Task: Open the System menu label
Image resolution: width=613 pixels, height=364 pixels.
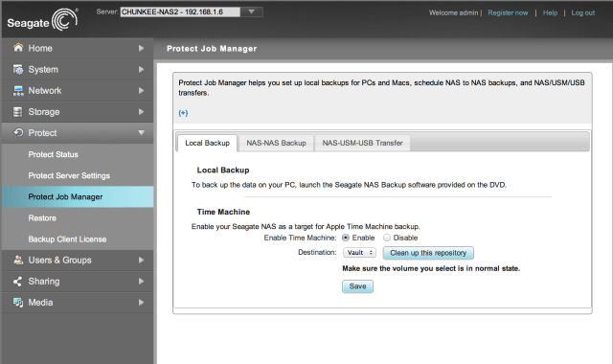Action: (43, 69)
